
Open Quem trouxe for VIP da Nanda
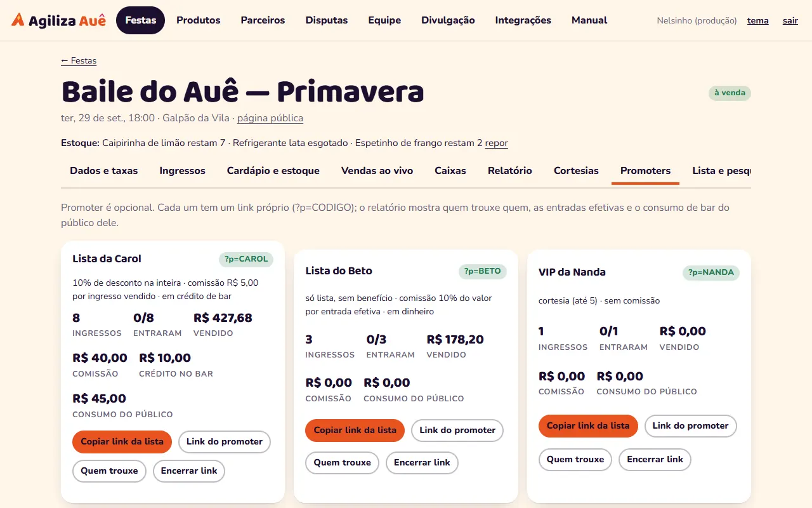(x=575, y=459)
